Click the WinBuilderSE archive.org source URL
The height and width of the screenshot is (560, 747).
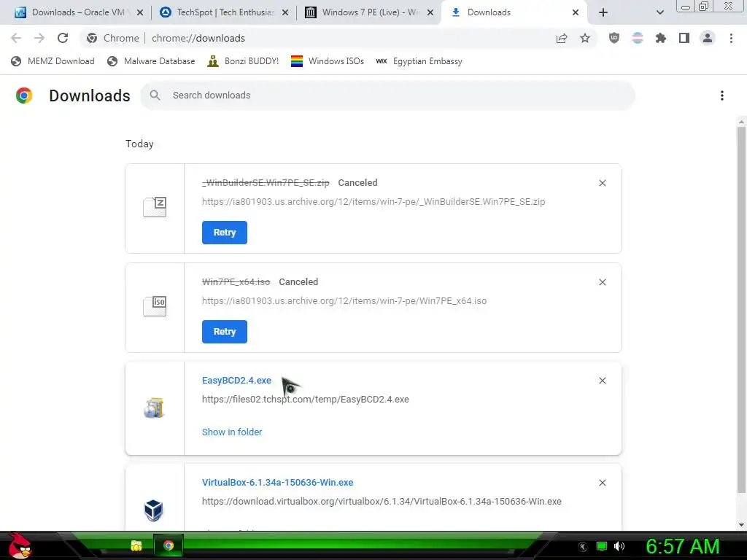pyautogui.click(x=373, y=201)
